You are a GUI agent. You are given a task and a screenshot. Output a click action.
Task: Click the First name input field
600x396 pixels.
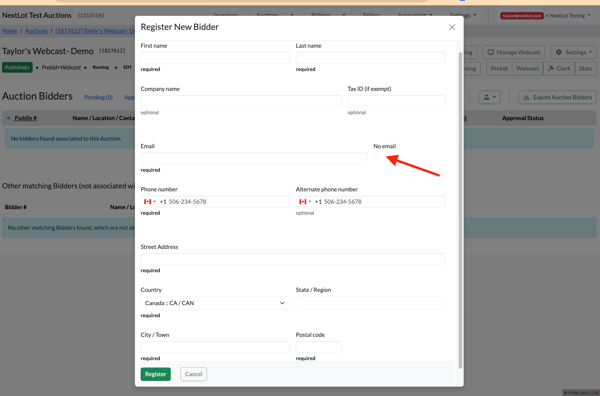click(x=215, y=58)
